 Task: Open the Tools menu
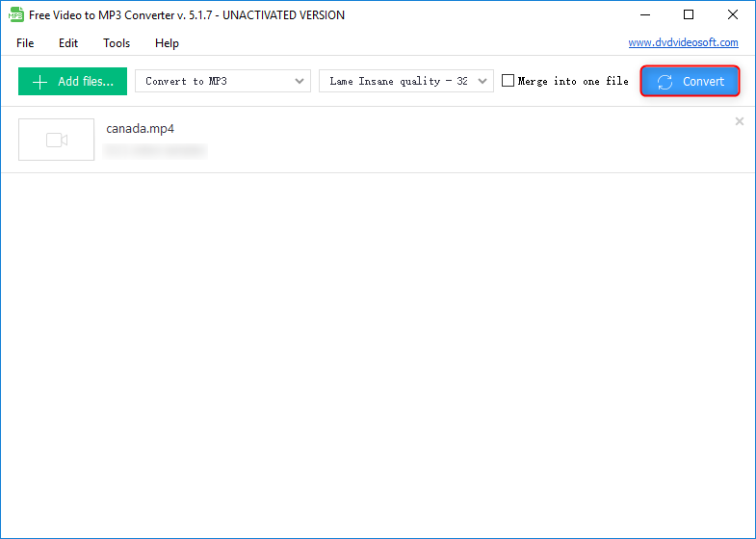click(x=117, y=43)
